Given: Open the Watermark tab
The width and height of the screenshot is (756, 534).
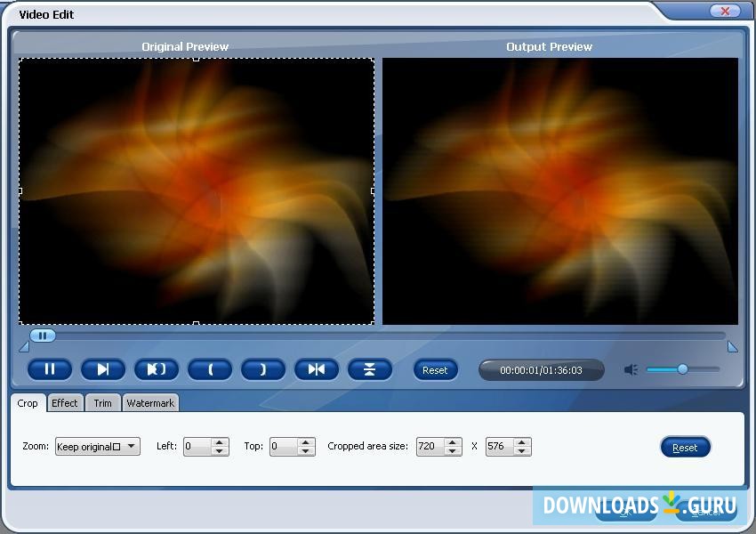Looking at the screenshot, I should coord(150,403).
